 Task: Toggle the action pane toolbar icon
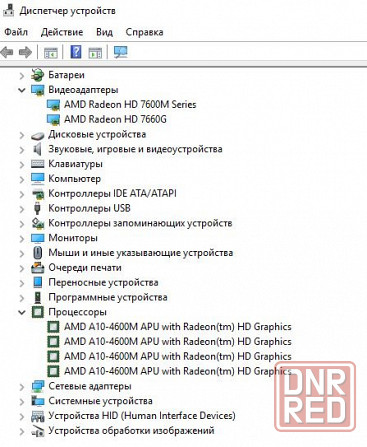point(95,52)
